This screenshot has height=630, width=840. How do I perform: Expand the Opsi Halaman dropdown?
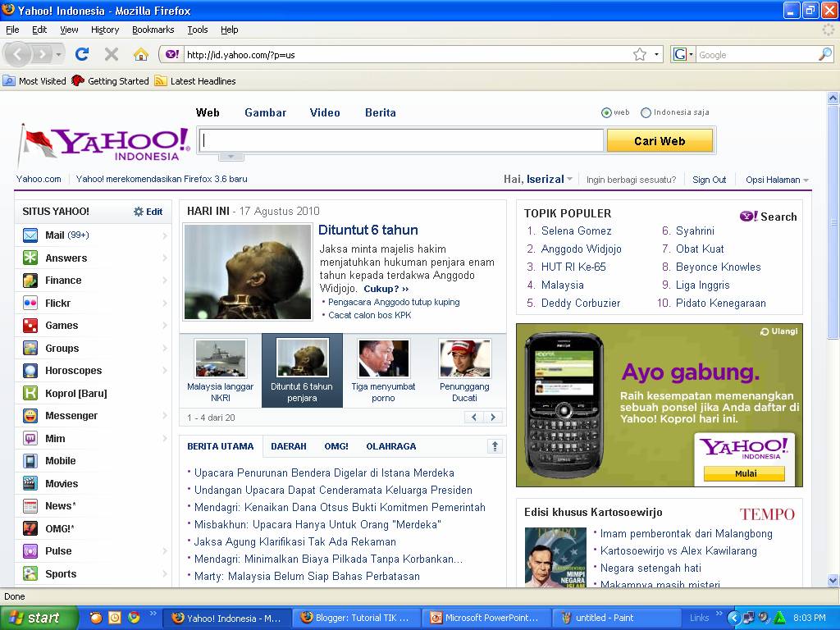[806, 180]
